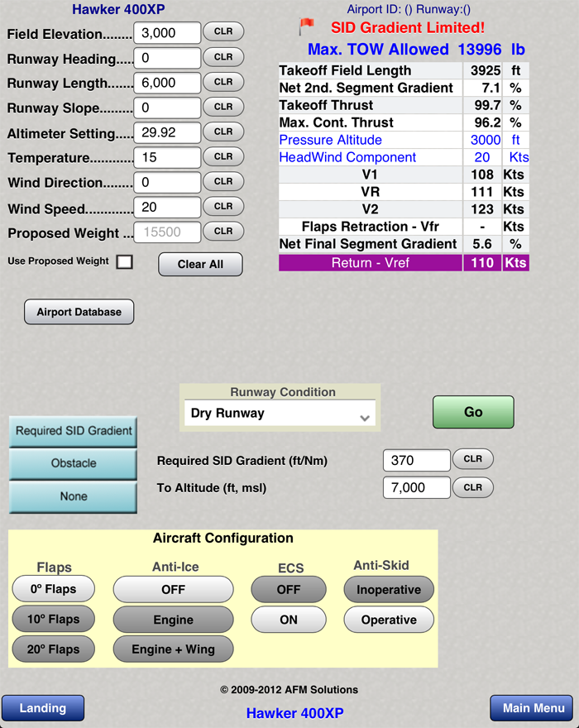Screen dimensions: 579x728
Task: Click the green Go button
Action: coord(473,412)
